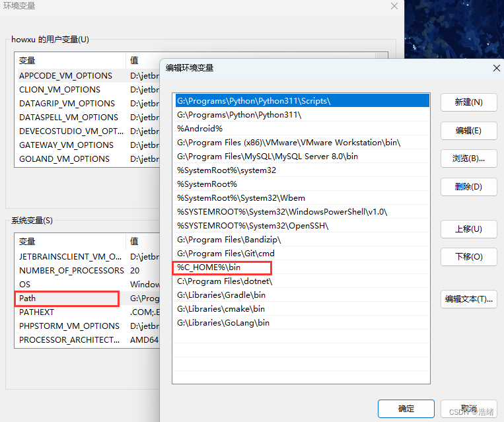Select the PATHEXT system variable
This screenshot has height=422, width=504.
tap(37, 312)
